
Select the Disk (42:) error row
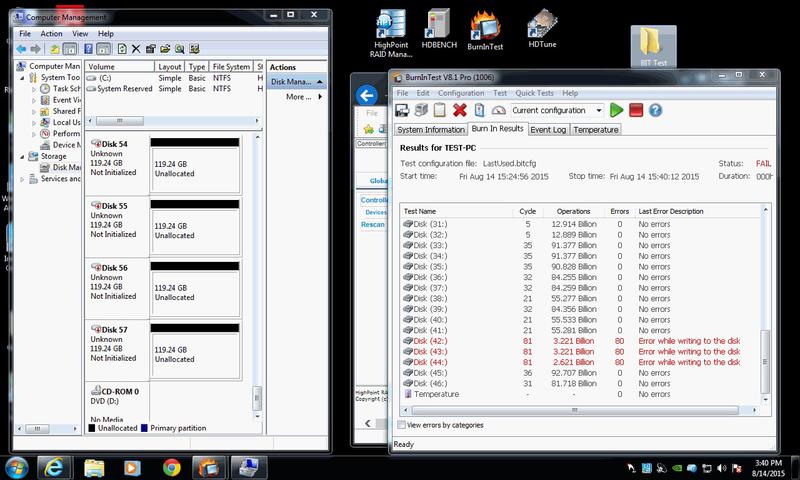pyautogui.click(x=581, y=341)
